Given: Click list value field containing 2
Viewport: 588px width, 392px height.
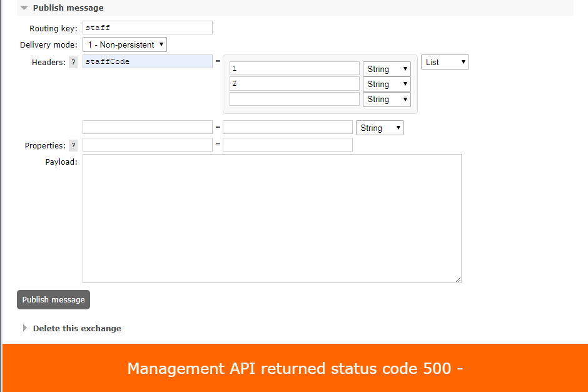Looking at the screenshot, I should point(295,84).
